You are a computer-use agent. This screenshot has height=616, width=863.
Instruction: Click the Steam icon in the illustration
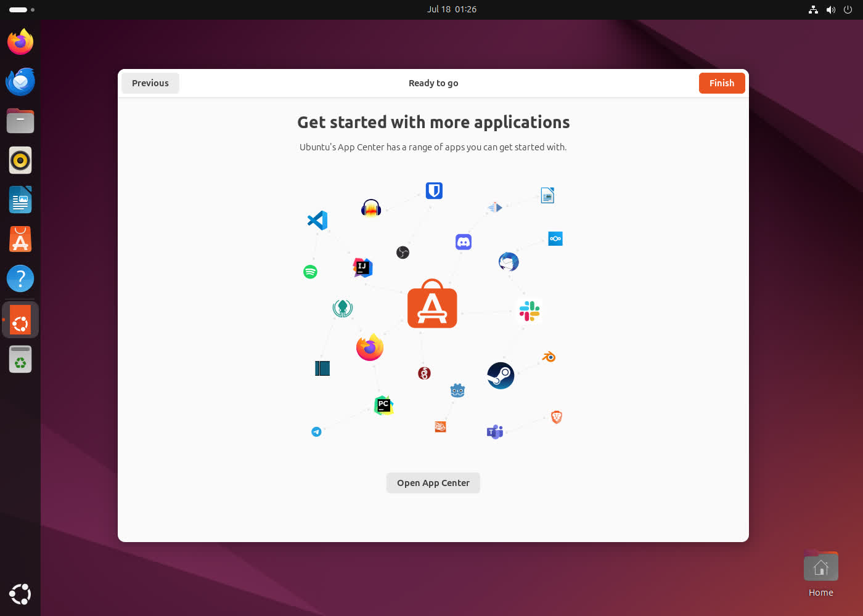(501, 375)
